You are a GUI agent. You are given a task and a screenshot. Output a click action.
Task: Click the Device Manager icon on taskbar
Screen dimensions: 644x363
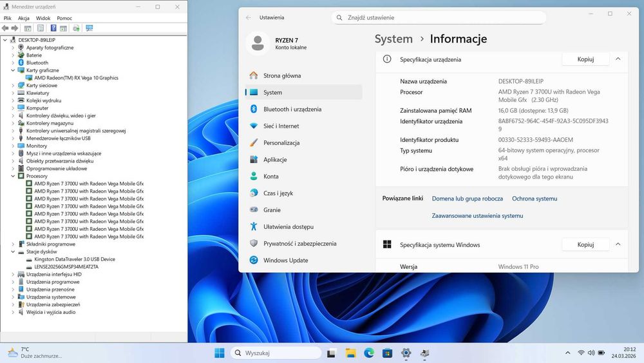(x=424, y=353)
